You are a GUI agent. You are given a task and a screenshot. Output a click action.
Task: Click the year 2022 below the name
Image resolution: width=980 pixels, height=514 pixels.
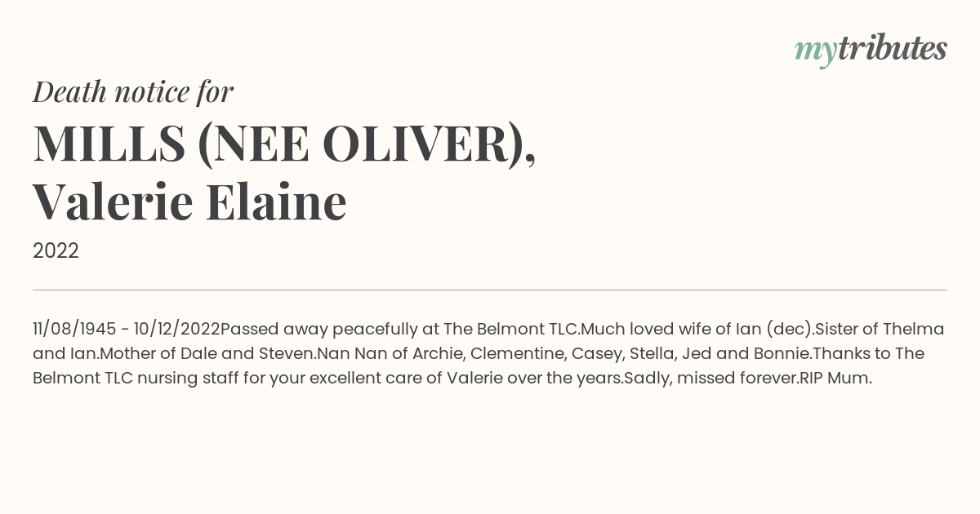pos(56,251)
